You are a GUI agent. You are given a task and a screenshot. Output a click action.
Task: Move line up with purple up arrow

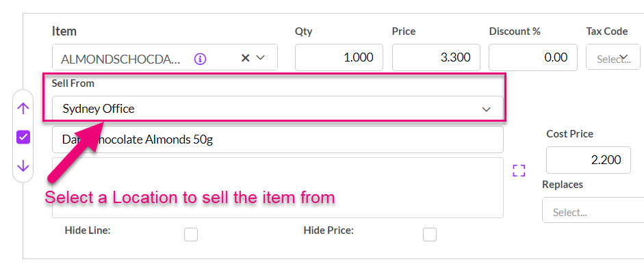pyautogui.click(x=23, y=108)
